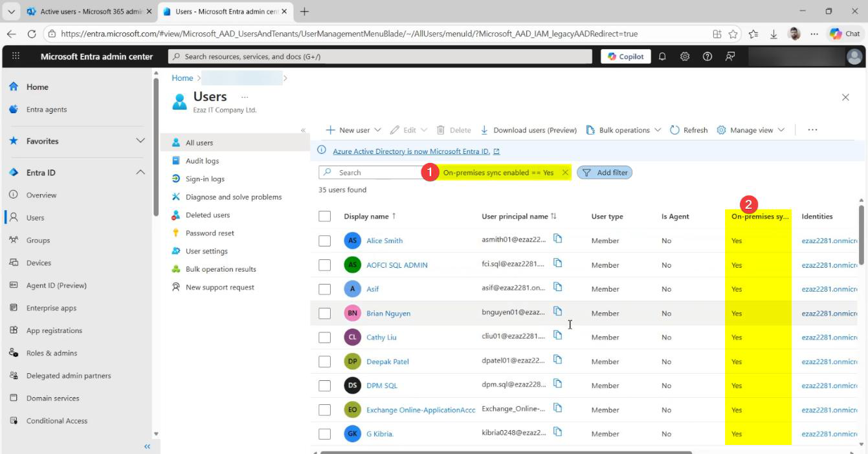The height and width of the screenshot is (454, 868).
Task: Sort by the Display name column
Action: pos(370,216)
